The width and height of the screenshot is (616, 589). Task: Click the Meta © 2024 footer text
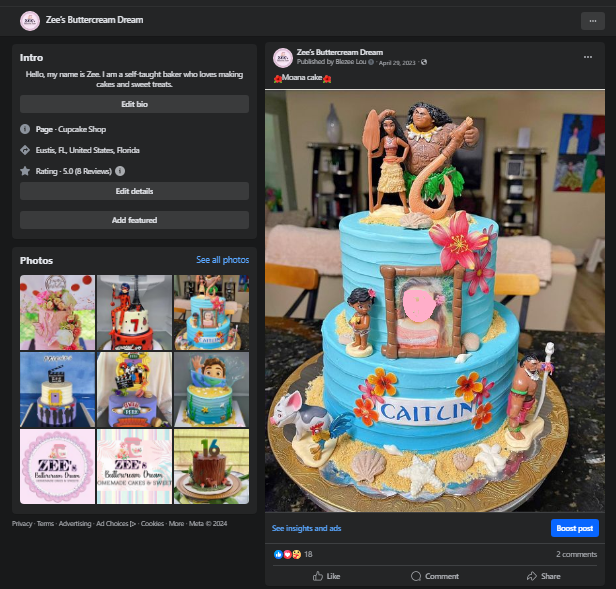tap(208, 524)
